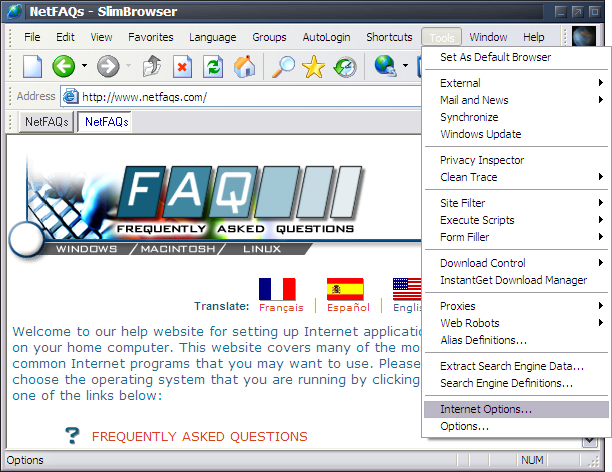
Task: Open History with the clock icon
Action: pyautogui.click(x=345, y=67)
